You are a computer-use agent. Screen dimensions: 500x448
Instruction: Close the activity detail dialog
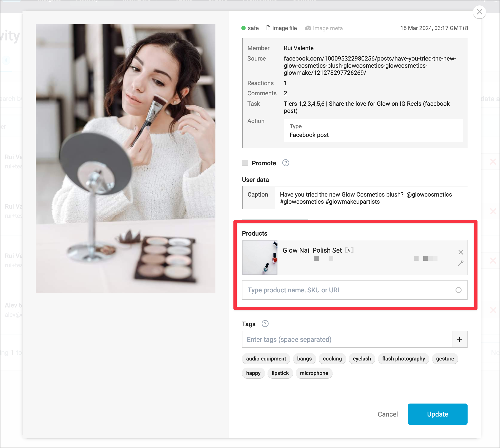click(x=479, y=12)
